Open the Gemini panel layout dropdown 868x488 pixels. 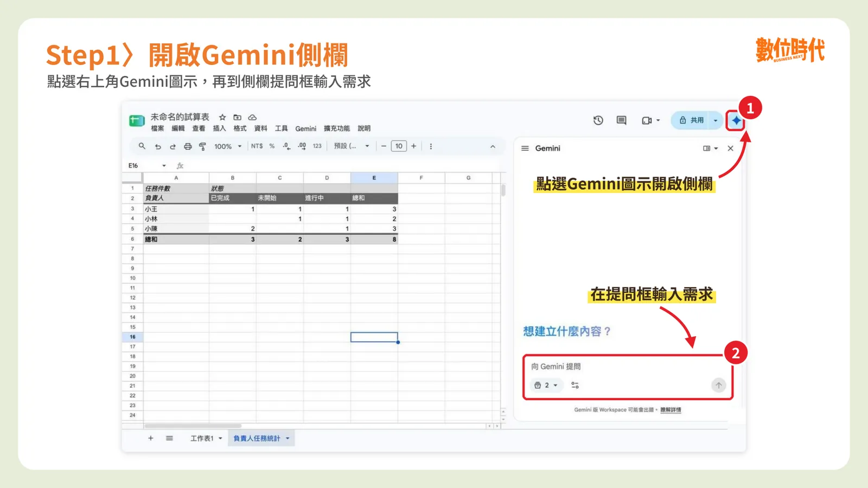click(710, 148)
